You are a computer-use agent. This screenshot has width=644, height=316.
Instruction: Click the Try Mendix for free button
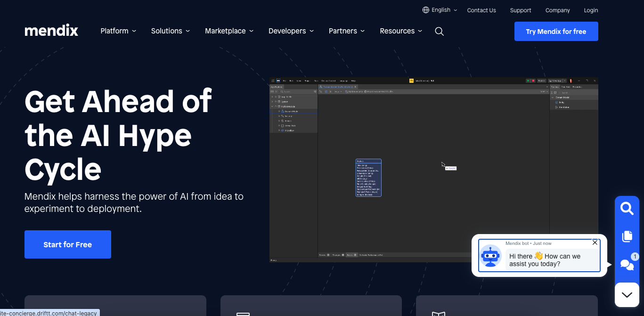click(556, 32)
